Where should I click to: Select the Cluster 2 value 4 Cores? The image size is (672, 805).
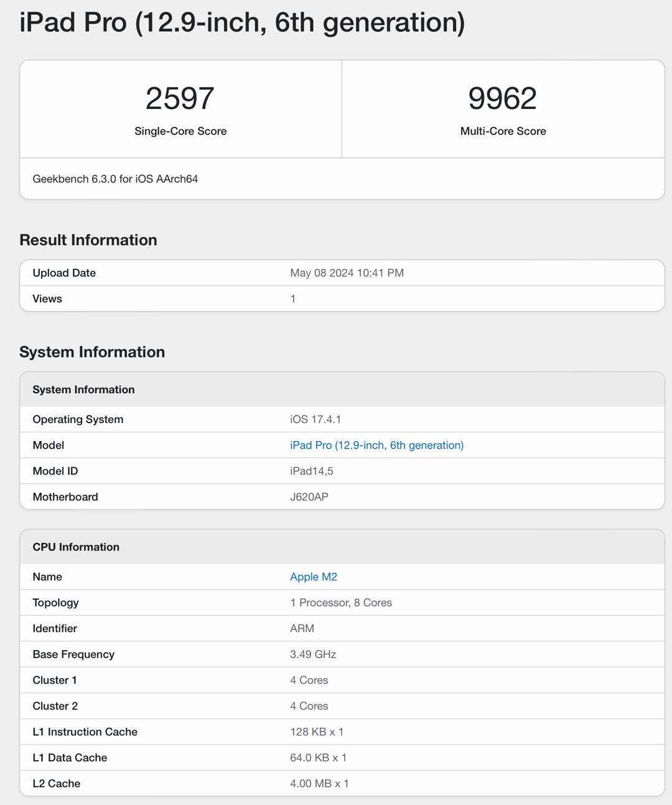pyautogui.click(x=309, y=706)
